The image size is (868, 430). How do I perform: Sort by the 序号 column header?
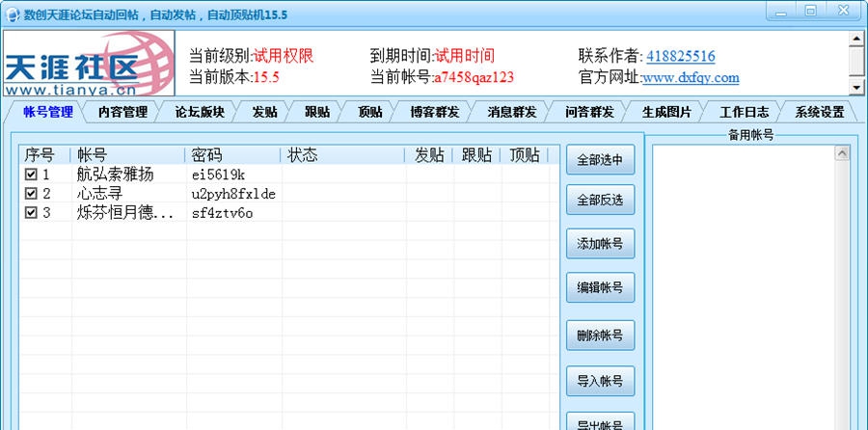click(44, 155)
